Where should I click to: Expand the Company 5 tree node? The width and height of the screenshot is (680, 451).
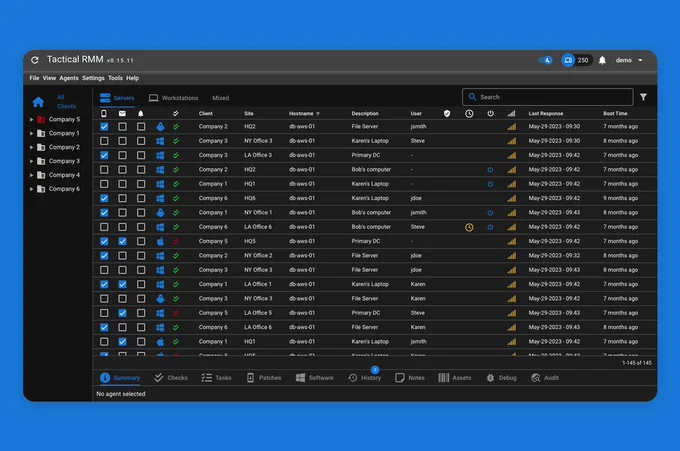31,119
